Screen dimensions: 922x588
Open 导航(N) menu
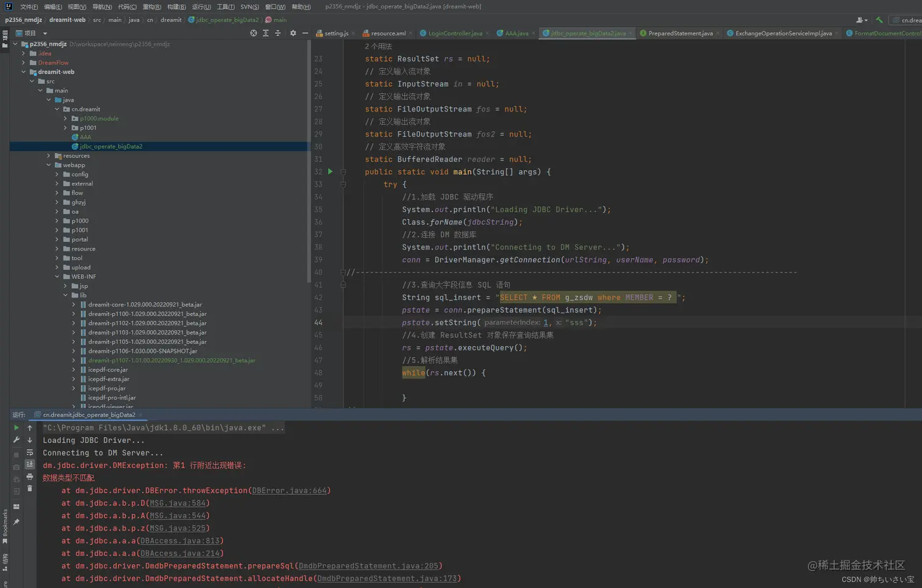(x=102, y=7)
